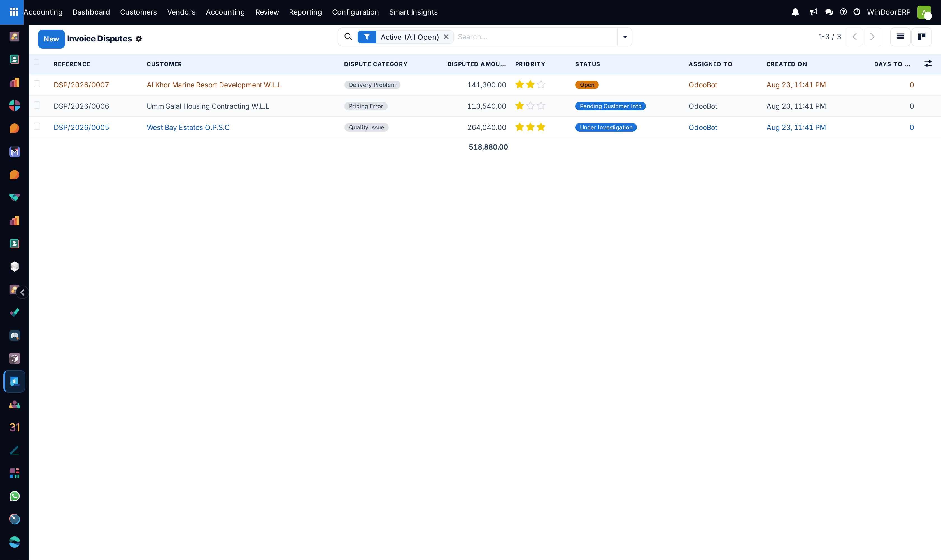Open the Accounting dollar app in sidebar
The height and width of the screenshot is (560, 941).
pos(14,381)
